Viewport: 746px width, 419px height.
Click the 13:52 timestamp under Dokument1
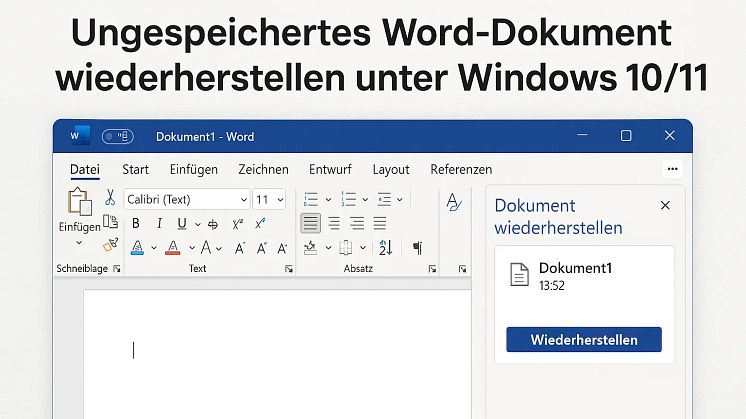point(551,286)
